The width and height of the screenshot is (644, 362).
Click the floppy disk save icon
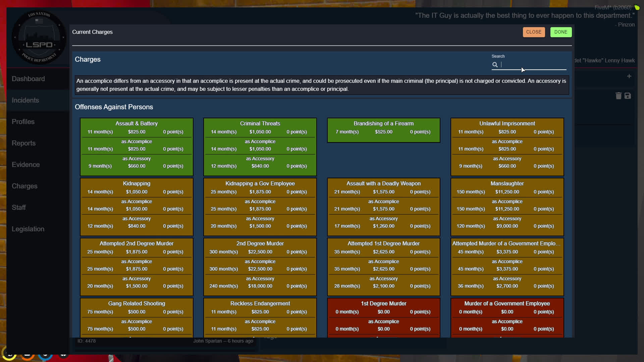tap(628, 96)
